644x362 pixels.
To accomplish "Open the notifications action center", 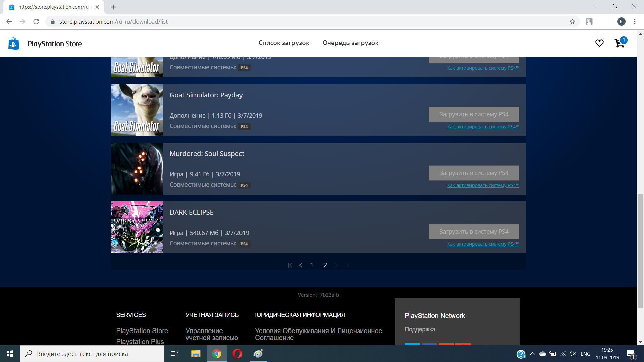I will coord(631,354).
